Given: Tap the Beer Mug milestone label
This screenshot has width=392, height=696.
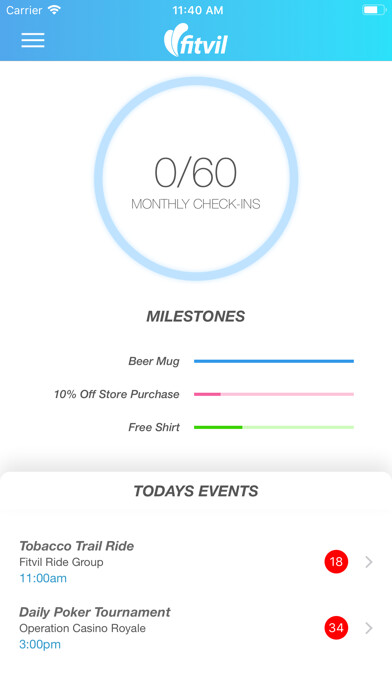Looking at the screenshot, I should [x=154, y=361].
